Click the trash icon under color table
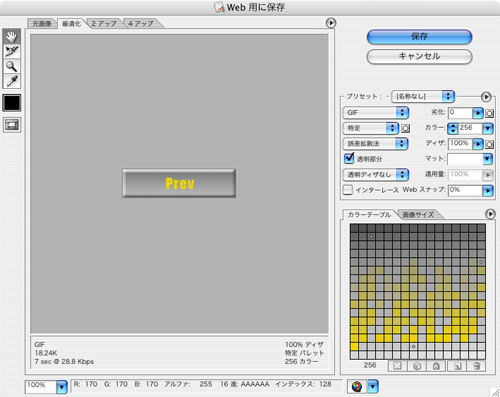 (477, 366)
